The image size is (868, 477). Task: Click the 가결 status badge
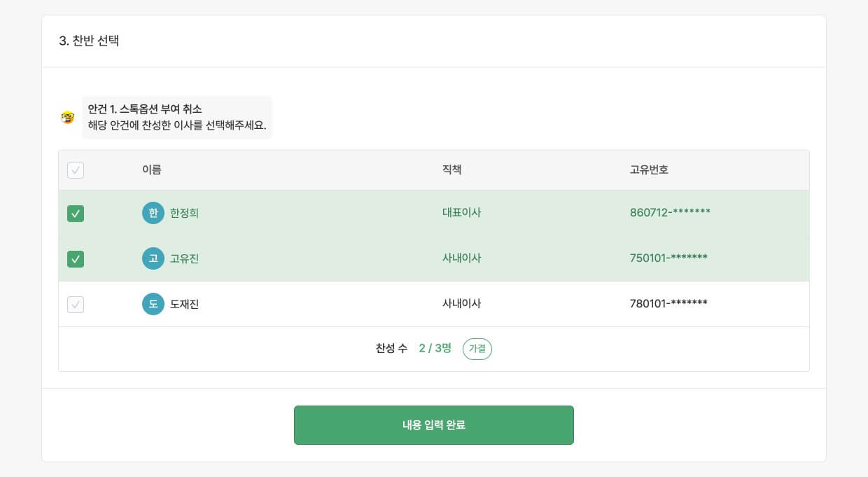click(477, 349)
